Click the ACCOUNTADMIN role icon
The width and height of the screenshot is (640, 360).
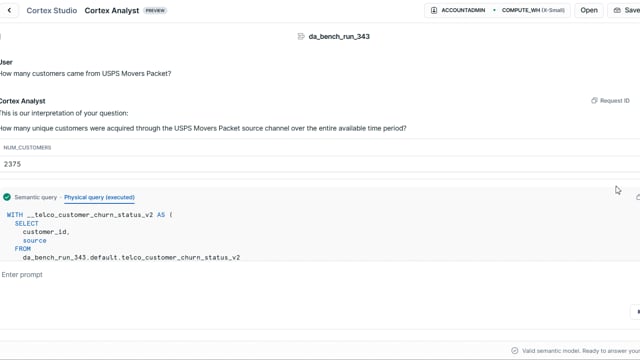(x=434, y=10)
